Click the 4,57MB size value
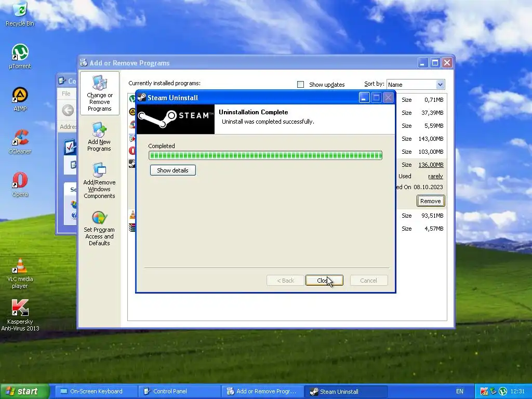 434,229
